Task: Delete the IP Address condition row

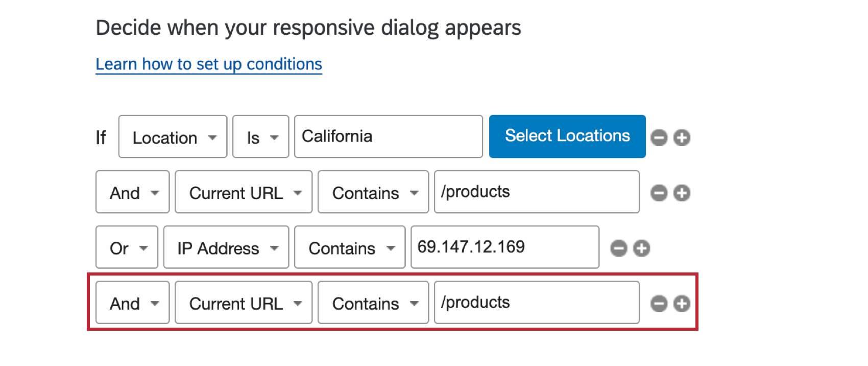Action: point(619,248)
